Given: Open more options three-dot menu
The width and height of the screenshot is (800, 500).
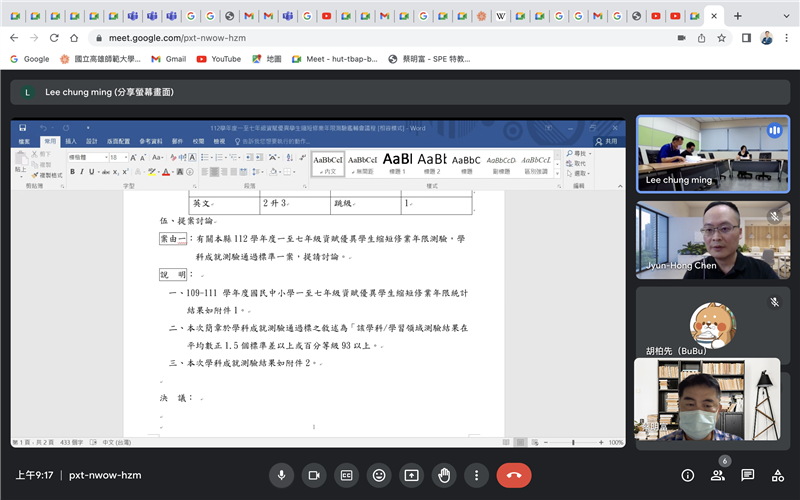Looking at the screenshot, I should click(475, 475).
